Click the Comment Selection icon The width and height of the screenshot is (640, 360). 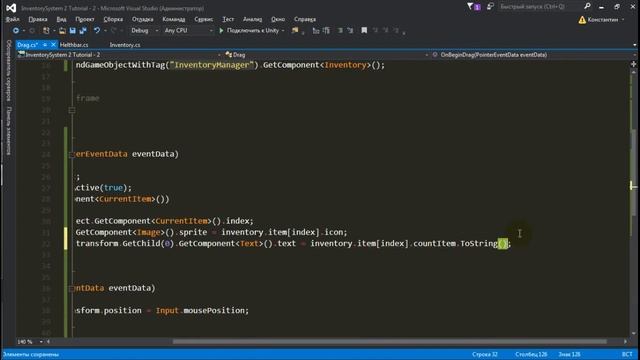tap(340, 31)
